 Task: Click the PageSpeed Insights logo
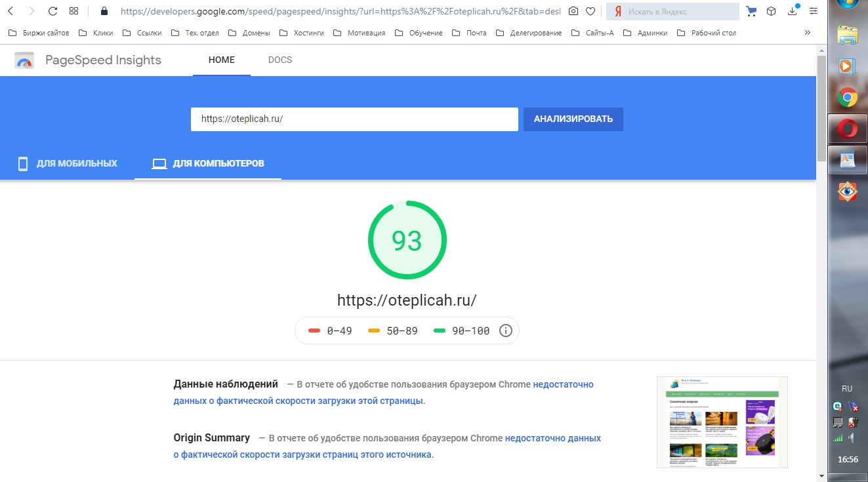[x=24, y=60]
